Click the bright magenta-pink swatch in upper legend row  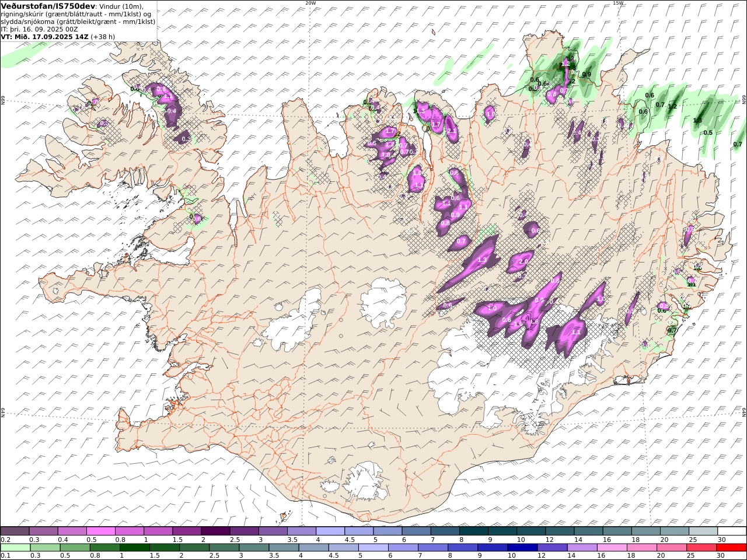(x=100, y=531)
